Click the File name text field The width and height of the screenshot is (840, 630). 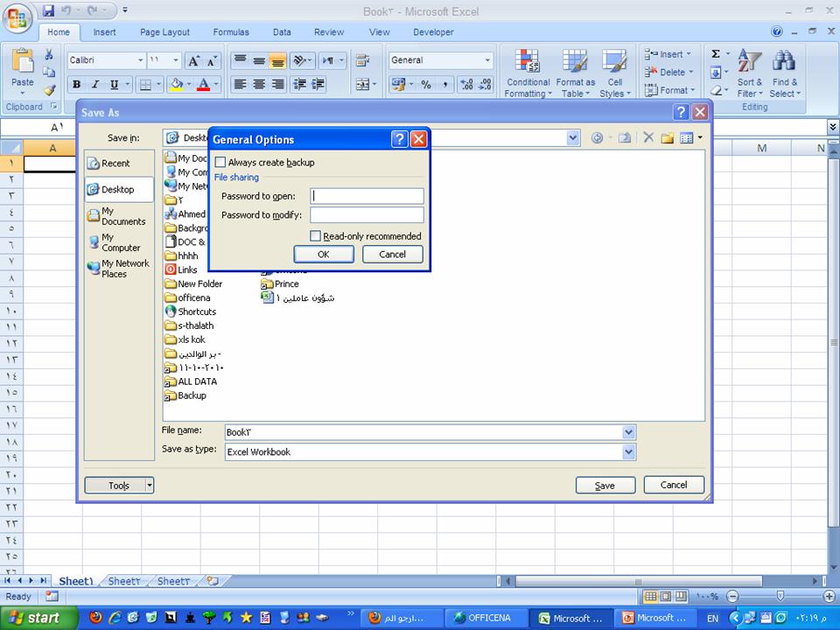423,431
